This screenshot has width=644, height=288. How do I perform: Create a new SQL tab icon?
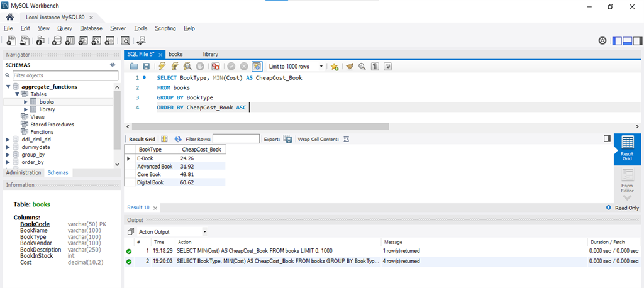[11, 40]
